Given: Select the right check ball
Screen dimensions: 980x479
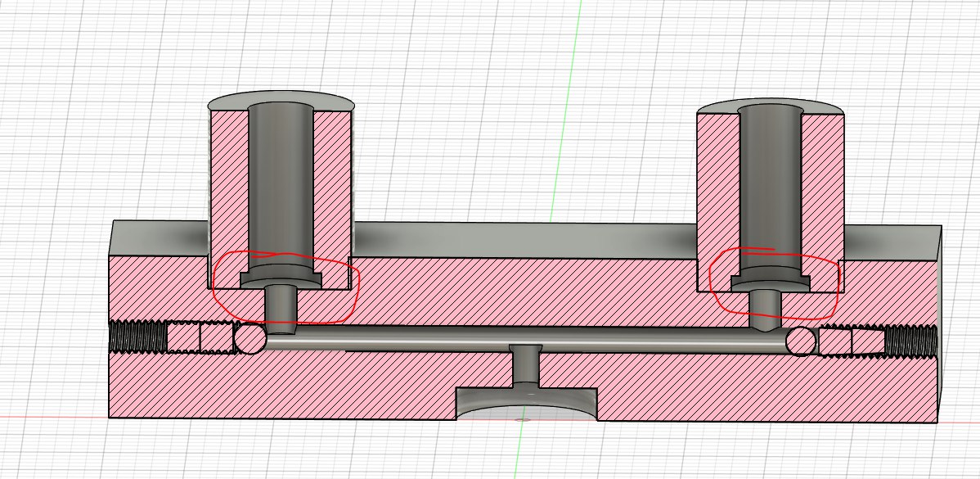Looking at the screenshot, I should coord(800,340).
